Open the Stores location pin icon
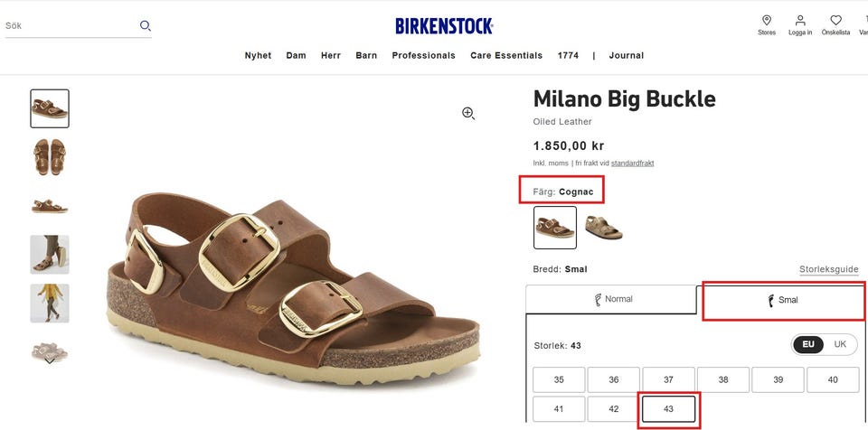The image size is (868, 430). coord(767,21)
